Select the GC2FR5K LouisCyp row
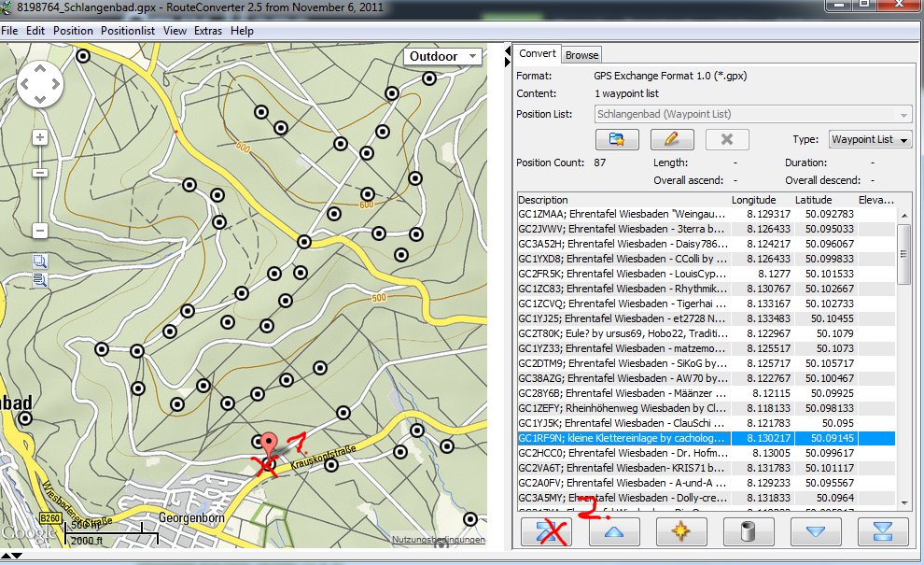The image size is (924, 565). pyautogui.click(x=707, y=274)
